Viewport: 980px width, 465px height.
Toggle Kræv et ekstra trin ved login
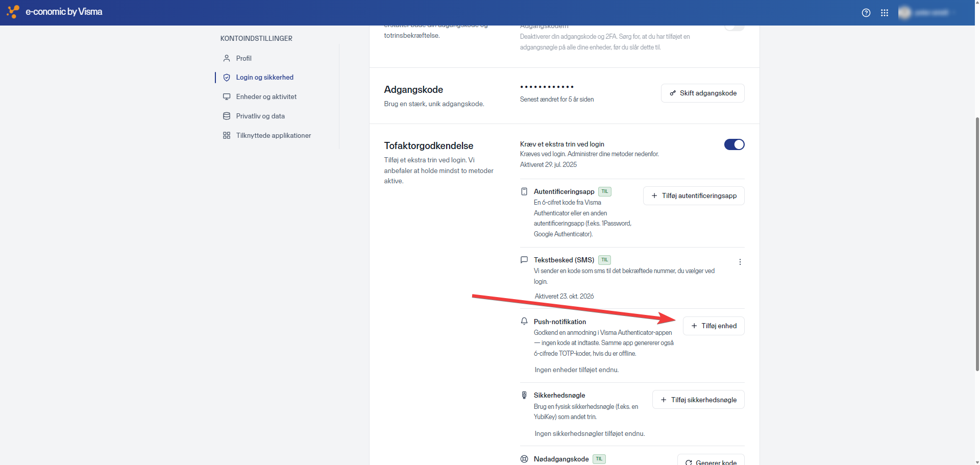pos(734,144)
